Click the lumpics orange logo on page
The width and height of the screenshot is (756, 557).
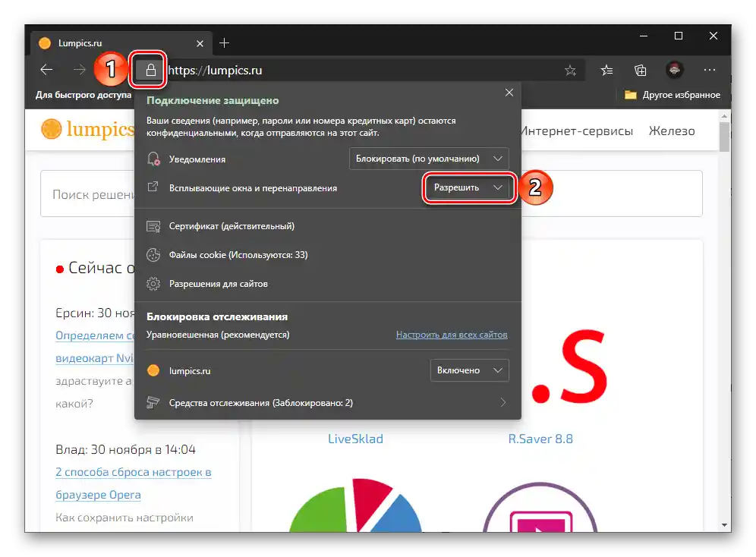pos(51,129)
